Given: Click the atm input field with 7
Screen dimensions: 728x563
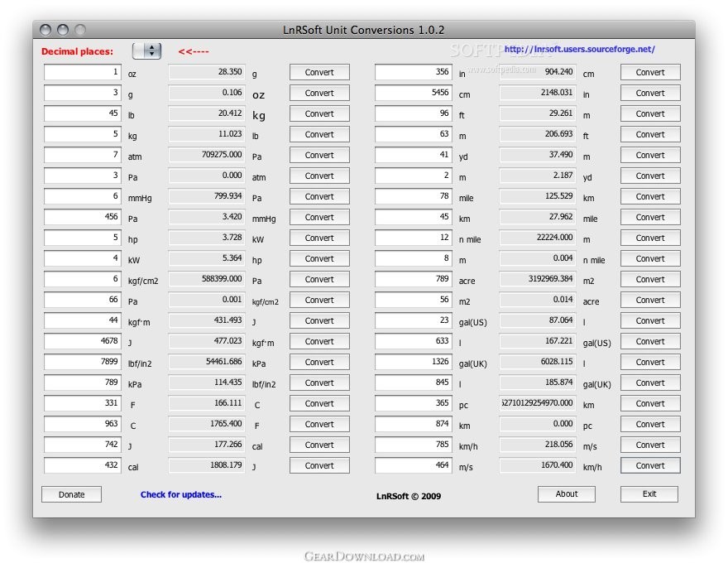Looking at the screenshot, I should 83,155.
